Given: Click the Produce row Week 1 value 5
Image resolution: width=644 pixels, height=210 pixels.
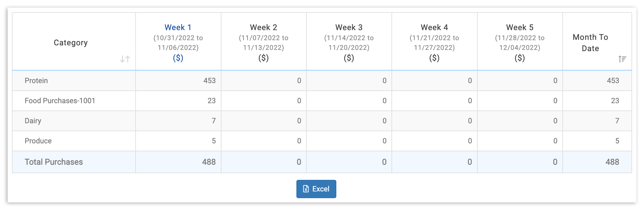Looking at the screenshot, I should (214, 141).
